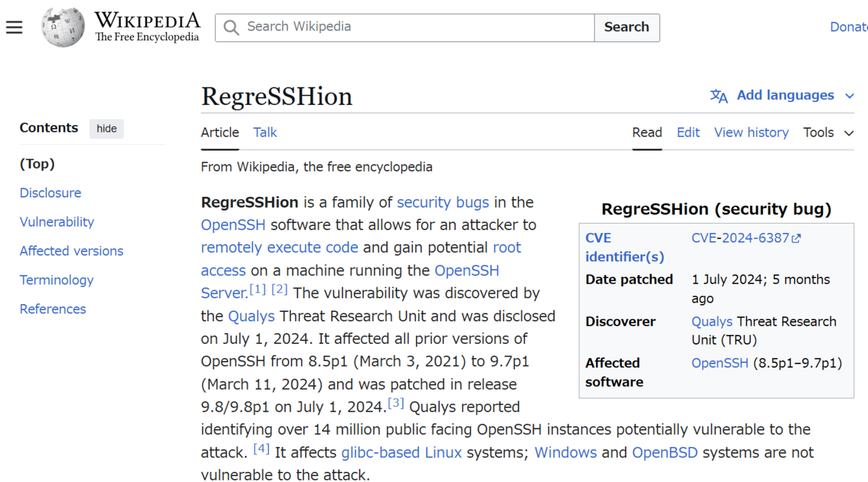Viewport: 868px width, 482px height.
Task: Jump to (Top) in Contents
Action: pyautogui.click(x=37, y=164)
